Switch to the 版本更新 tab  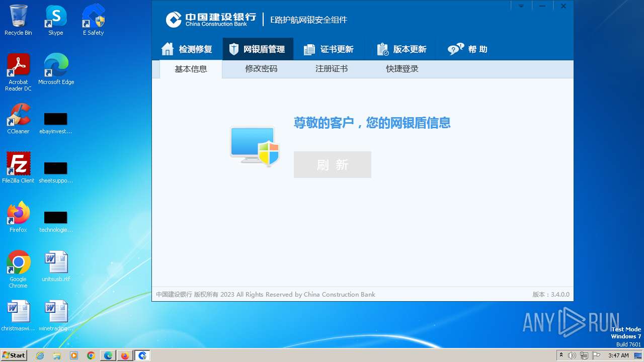pyautogui.click(x=401, y=49)
